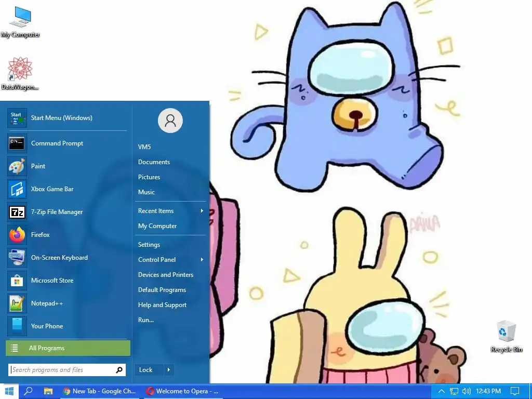
Task: Show hidden tray icons chevron
Action: (x=442, y=391)
